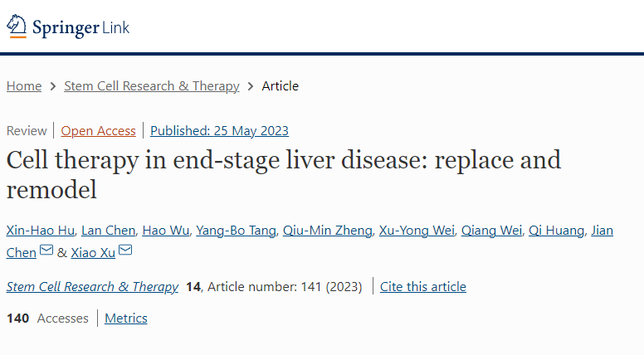Open italic Stem Cell Research & Therapy journal link
Viewport: 644px width, 355px height.
pos(92,287)
